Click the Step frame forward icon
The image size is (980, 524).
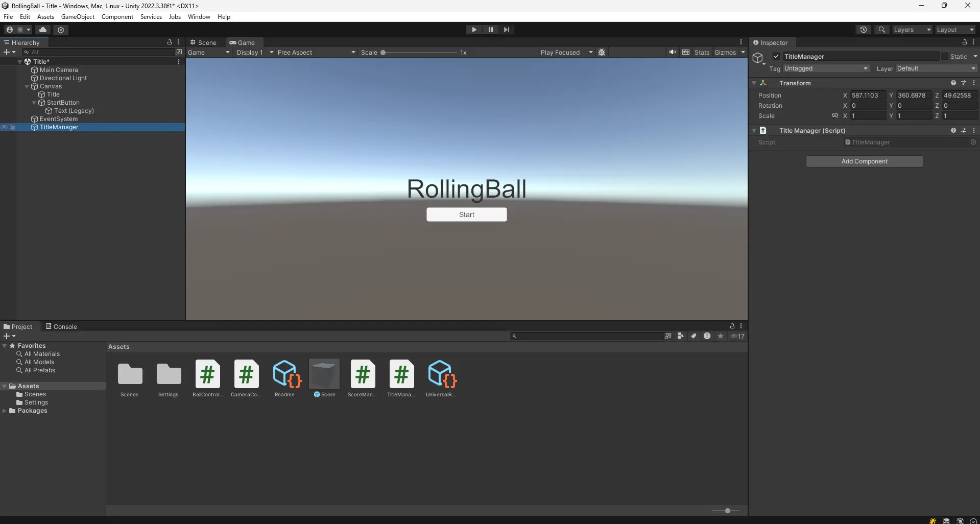coord(506,30)
